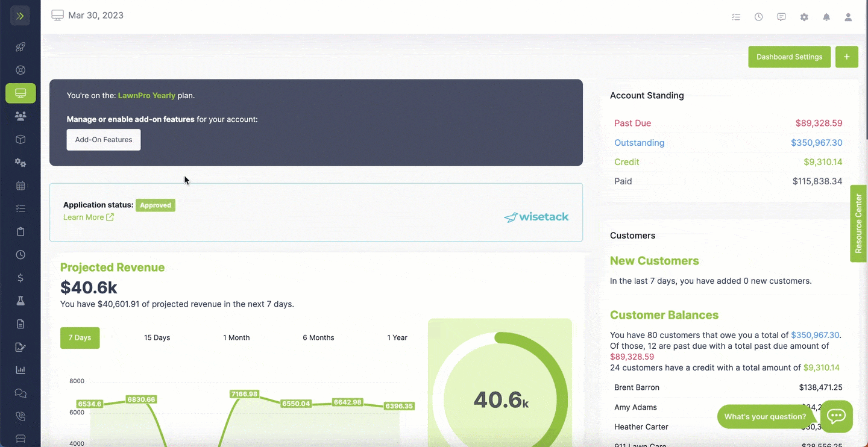This screenshot has width=868, height=447.
Task: Click the $9,310.14 amount in Customer Balances
Action: click(822, 367)
